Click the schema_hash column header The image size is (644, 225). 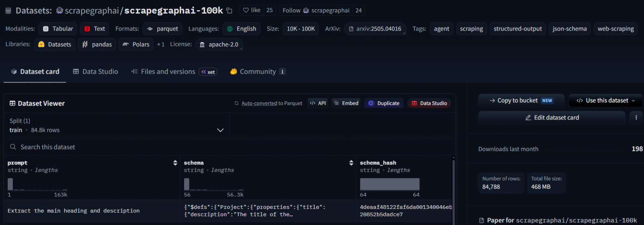coord(378,163)
